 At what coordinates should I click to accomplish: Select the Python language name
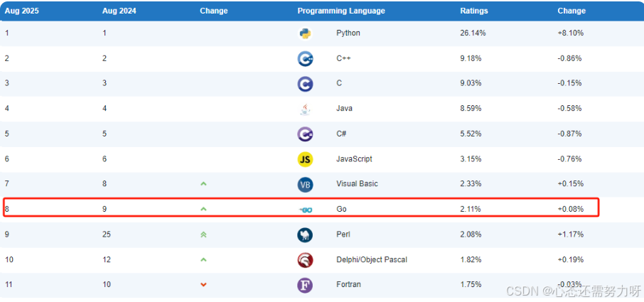click(x=348, y=33)
